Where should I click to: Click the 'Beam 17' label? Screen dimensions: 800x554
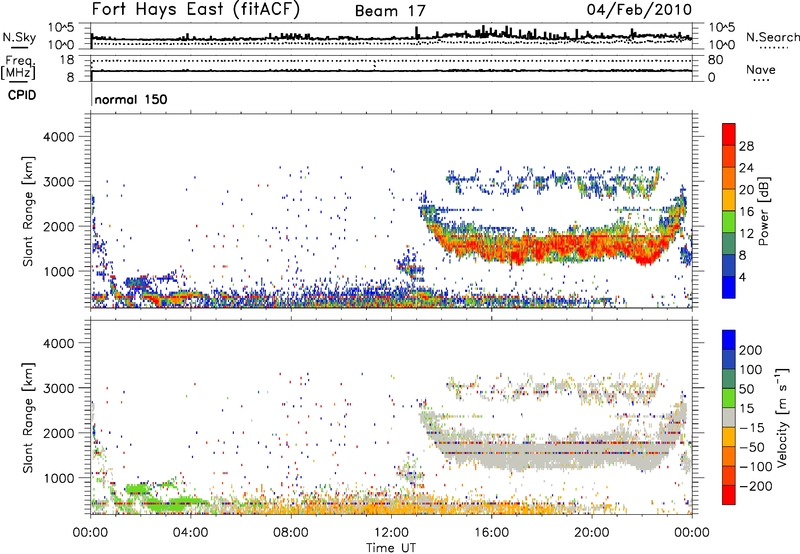pos(390,11)
